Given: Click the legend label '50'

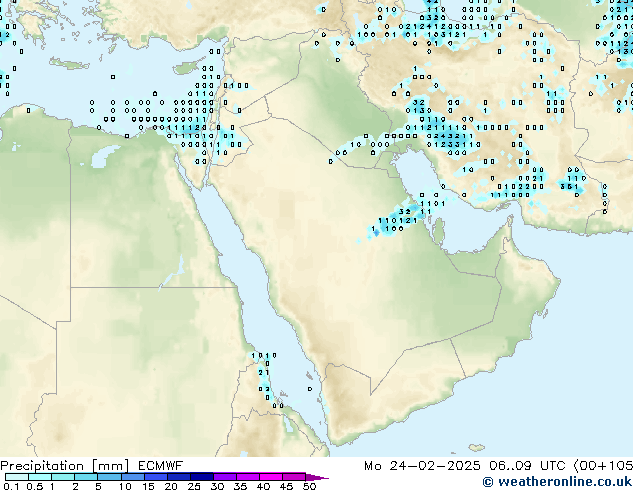Looking at the screenshot, I should pyautogui.click(x=309, y=486).
